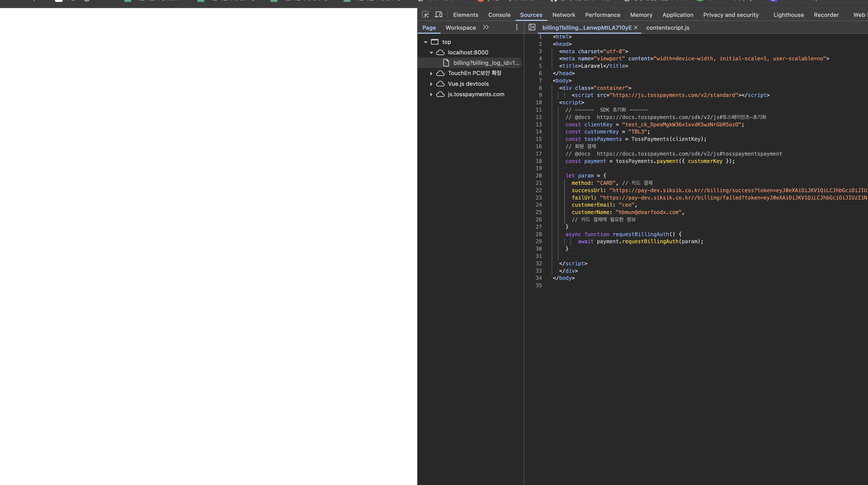Switch to the Performance tab
The height and width of the screenshot is (485, 868).
[x=602, y=15]
